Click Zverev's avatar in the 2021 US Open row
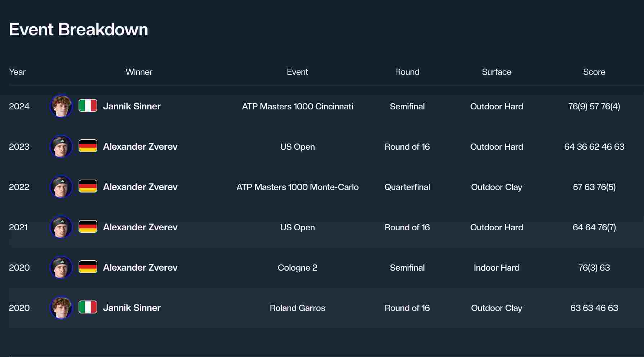The height and width of the screenshot is (357, 644). click(61, 227)
